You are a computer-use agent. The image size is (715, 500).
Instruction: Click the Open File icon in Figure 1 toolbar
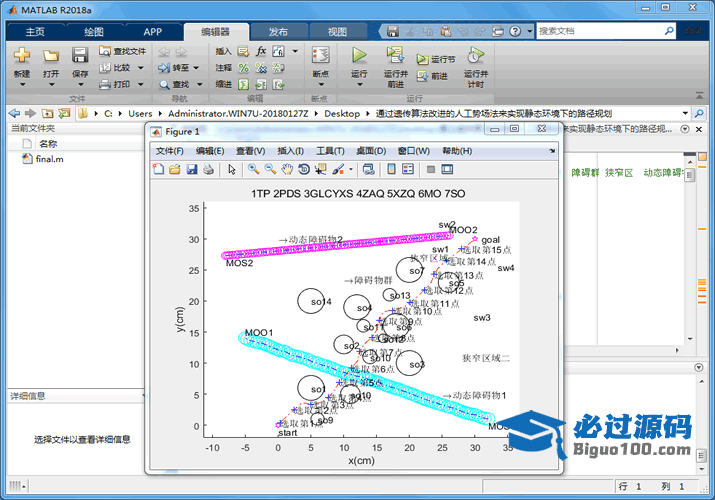click(x=175, y=170)
